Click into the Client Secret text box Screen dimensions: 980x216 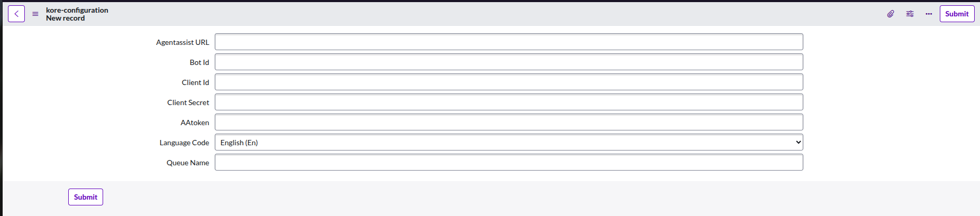508,102
